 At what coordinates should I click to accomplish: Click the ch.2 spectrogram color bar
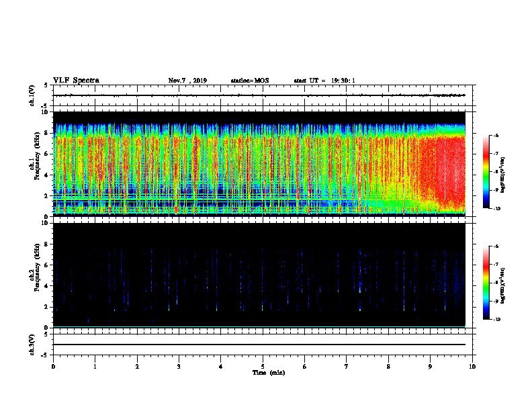486,283
